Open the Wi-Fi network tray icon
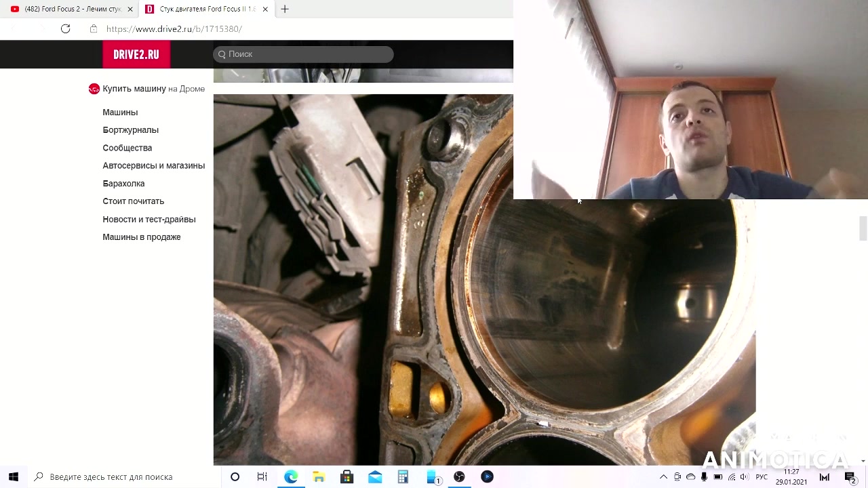868x488 pixels. pyautogui.click(x=731, y=477)
